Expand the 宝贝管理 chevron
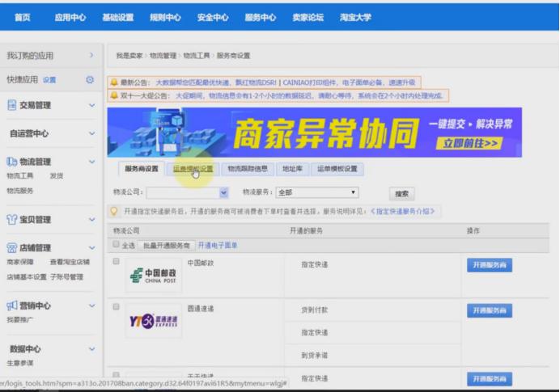The width and height of the screenshot is (560, 392). click(91, 219)
